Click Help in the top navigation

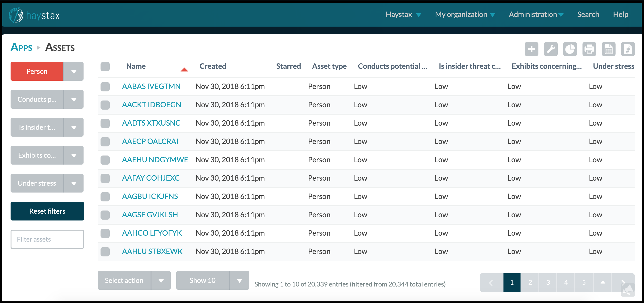[621, 14]
